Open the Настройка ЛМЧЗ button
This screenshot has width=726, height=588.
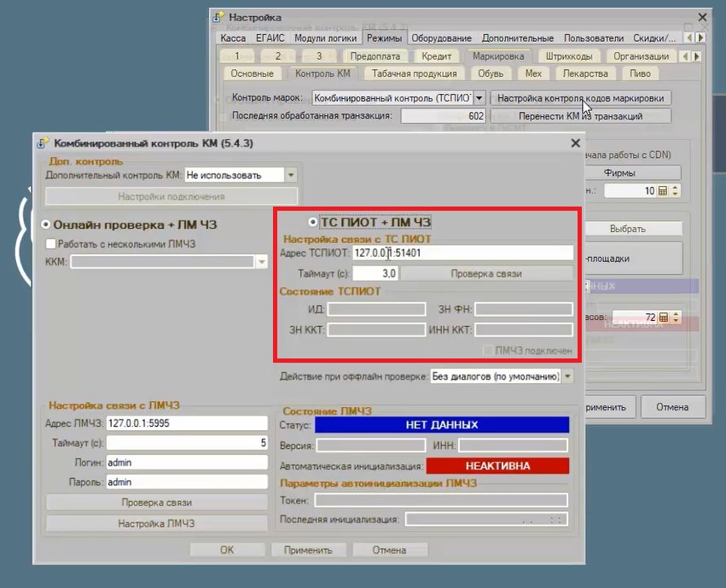click(156, 524)
